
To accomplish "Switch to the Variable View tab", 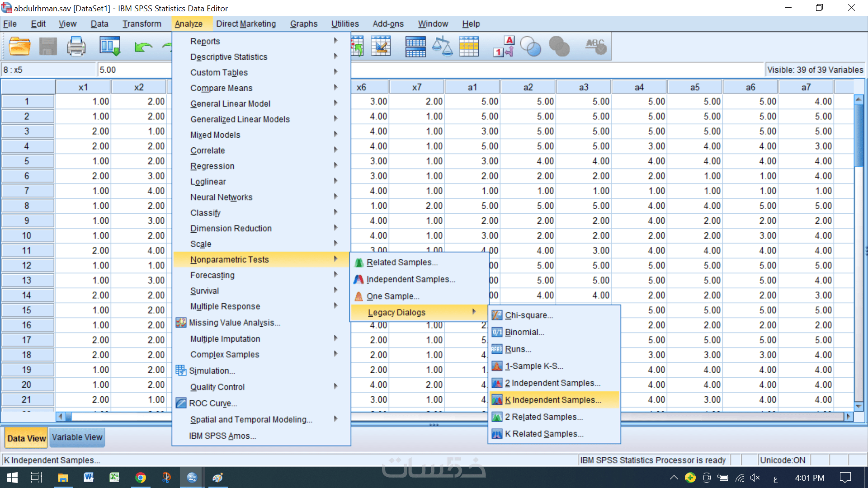I will tap(77, 437).
